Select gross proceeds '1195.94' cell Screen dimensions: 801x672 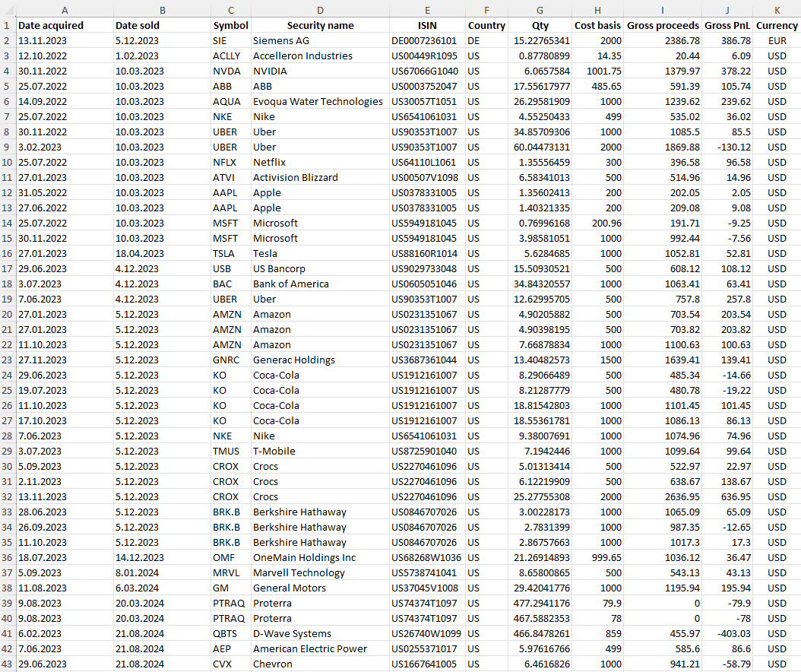663,588
